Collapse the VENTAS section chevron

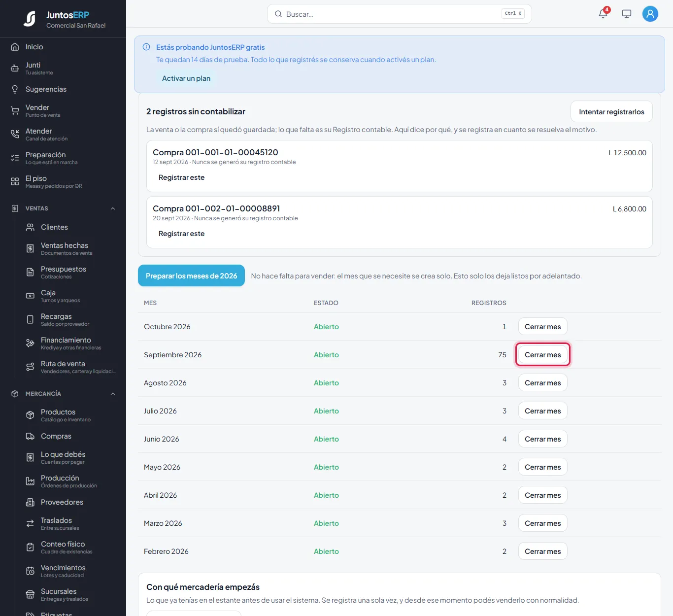pyautogui.click(x=113, y=208)
